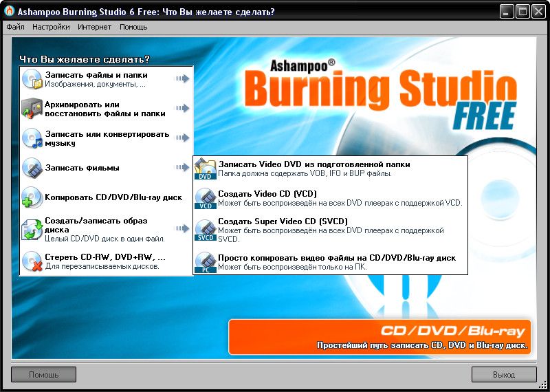
Task: Click the archive icon for Архивировать или восстановить
Action: (x=32, y=109)
